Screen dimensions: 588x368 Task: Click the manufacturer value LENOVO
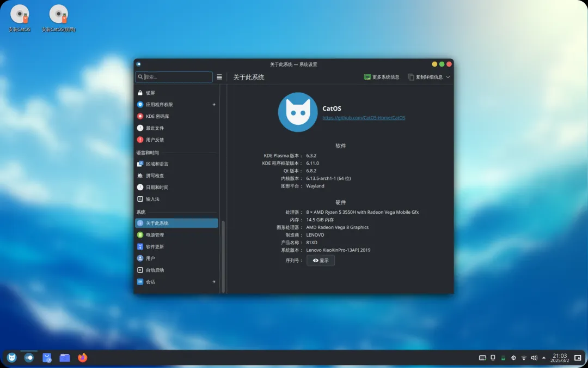point(315,234)
